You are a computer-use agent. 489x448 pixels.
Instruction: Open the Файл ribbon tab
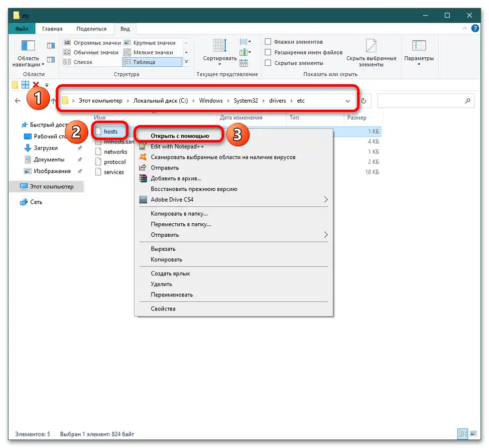(22, 29)
